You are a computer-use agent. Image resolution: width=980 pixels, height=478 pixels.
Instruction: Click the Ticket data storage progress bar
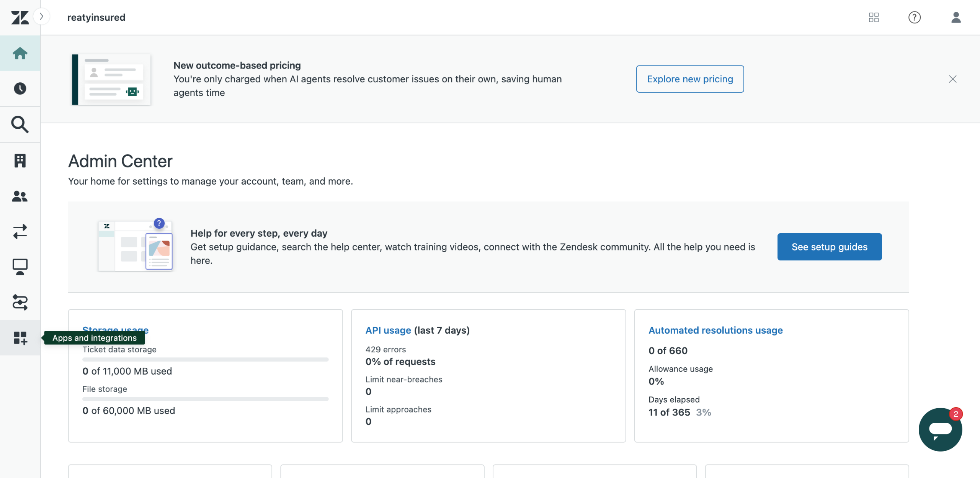pos(206,359)
